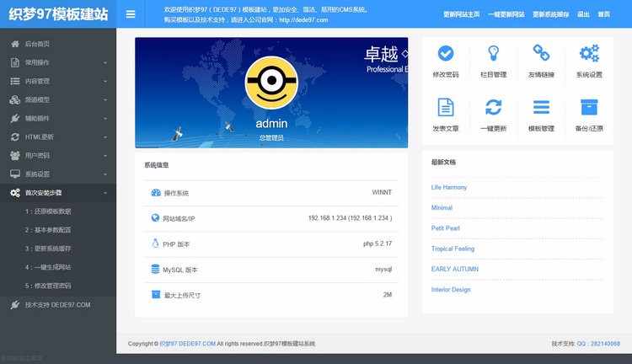This screenshot has width=632, height=364.
Task: Open the Tropical Feeling document link
Action: 453,249
